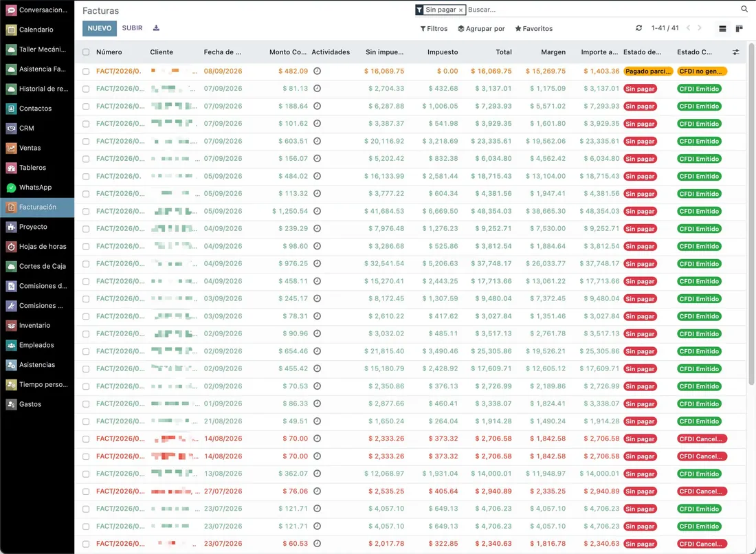
Task: Click the Buscar search field
Action: coord(602,9)
